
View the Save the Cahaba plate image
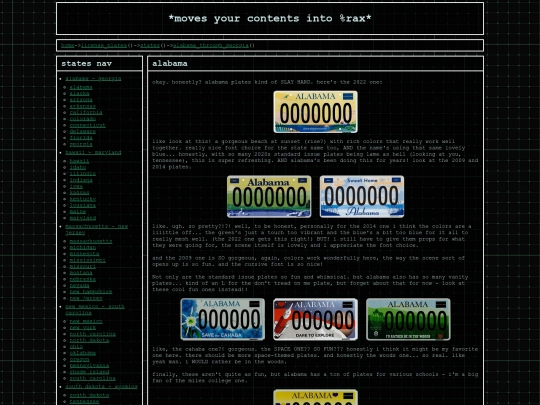(223, 319)
